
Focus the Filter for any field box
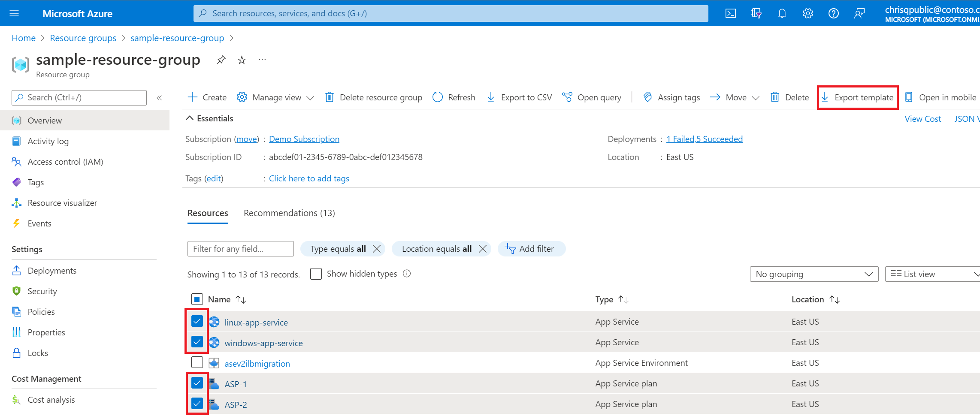240,249
